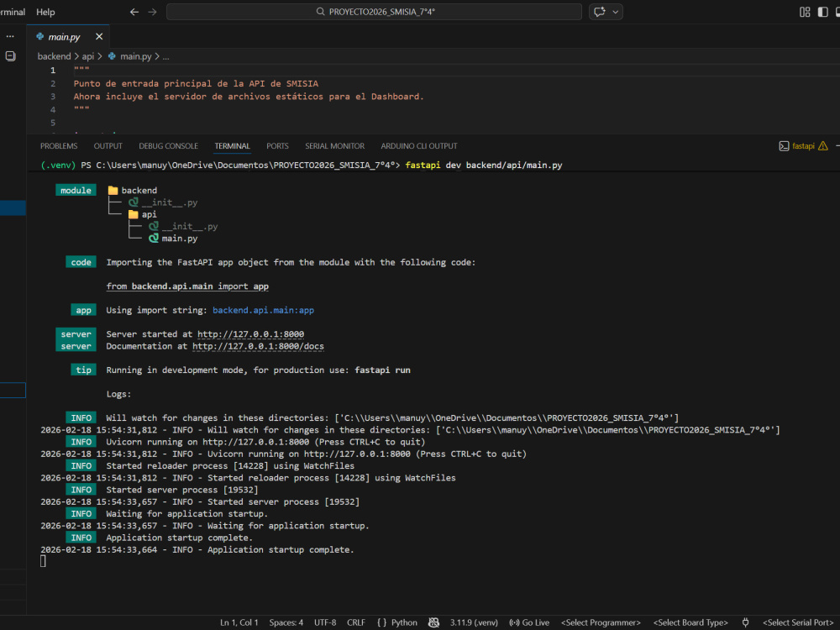840x630 pixels.
Task: Select interpreter 3.11.9 (.venv)
Action: click(474, 622)
